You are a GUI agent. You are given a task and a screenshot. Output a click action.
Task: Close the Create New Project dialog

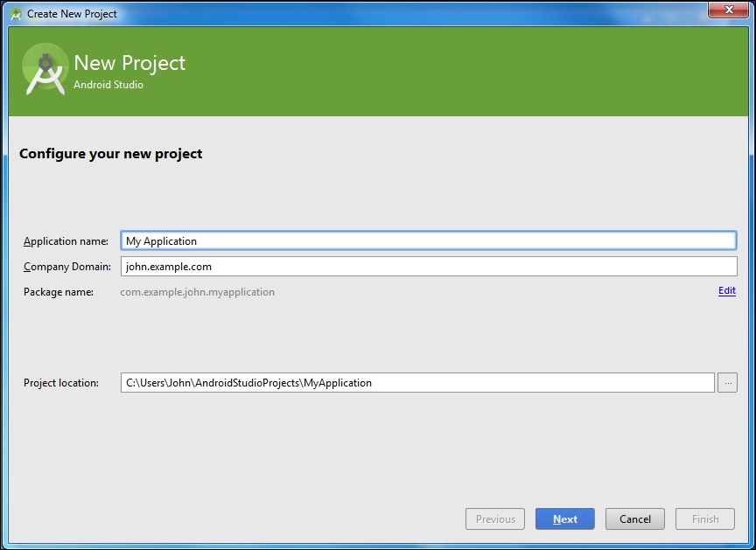[729, 10]
